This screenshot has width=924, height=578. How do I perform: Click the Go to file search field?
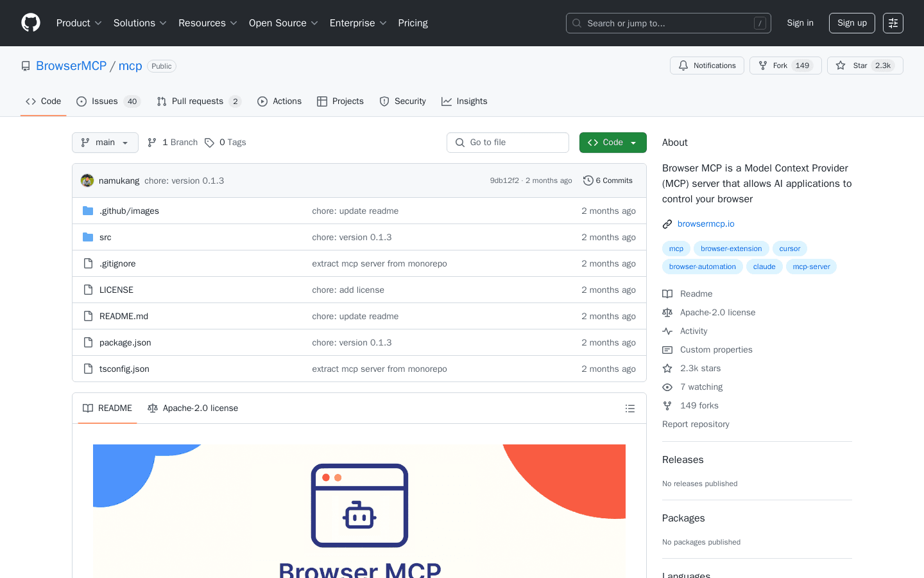tap(508, 142)
